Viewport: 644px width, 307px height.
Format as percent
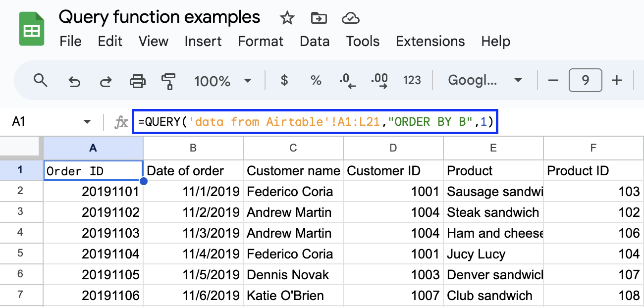tap(316, 80)
